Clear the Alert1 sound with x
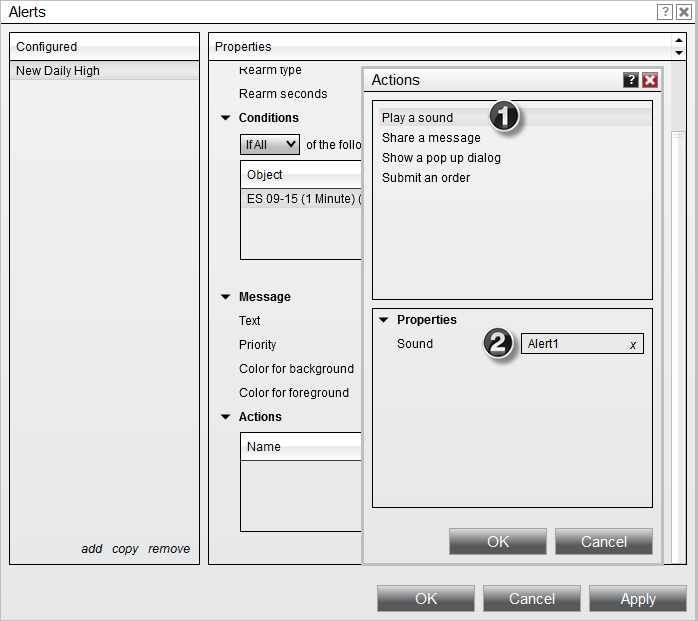The image size is (698, 621). pyautogui.click(x=632, y=345)
